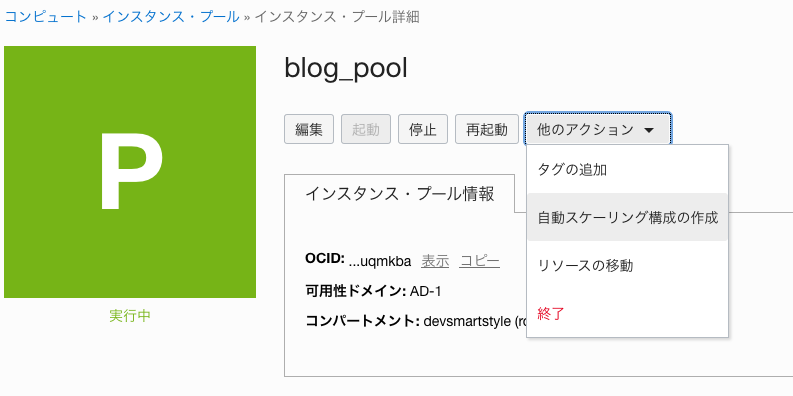Click the インスタンス・プール詳細 breadcrumb text

[x=337, y=17]
